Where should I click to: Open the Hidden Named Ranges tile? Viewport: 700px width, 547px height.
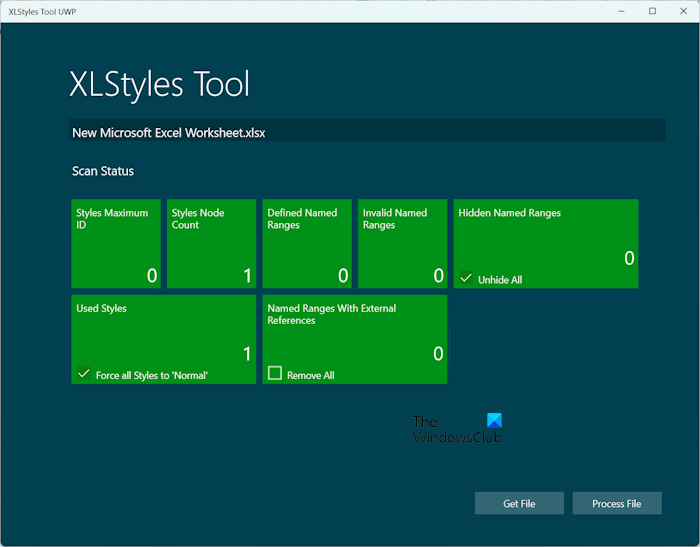coord(546,238)
